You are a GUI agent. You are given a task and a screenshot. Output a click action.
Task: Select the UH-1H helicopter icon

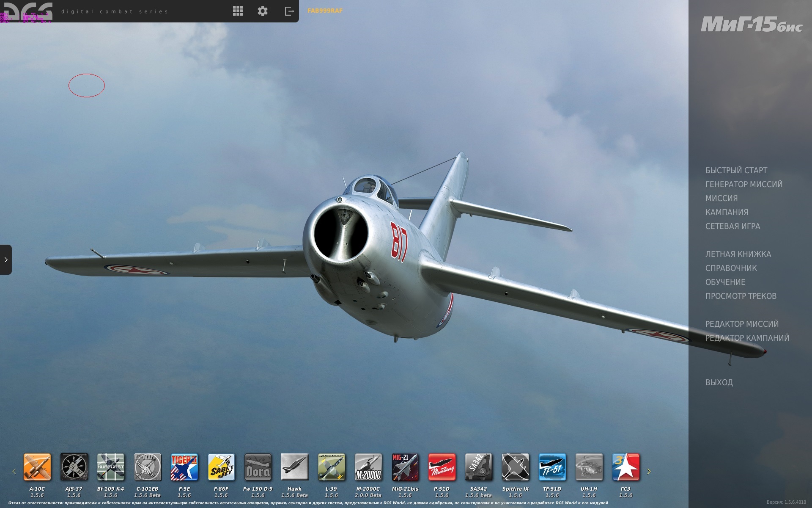coord(589,467)
